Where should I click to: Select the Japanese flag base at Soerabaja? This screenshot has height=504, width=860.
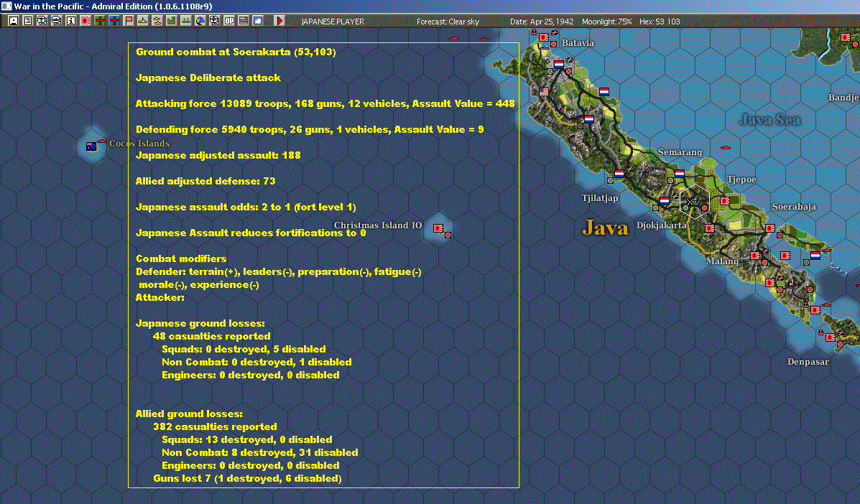click(770, 228)
